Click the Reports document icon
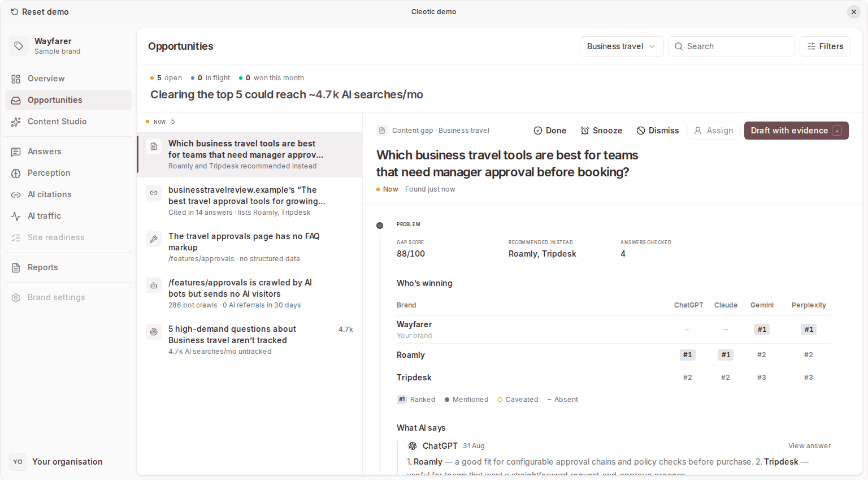Screen dimensions: 868x481 tap(16, 267)
